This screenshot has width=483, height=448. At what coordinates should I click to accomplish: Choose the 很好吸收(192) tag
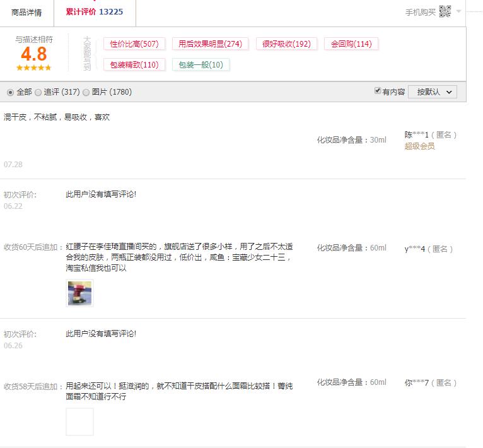click(286, 44)
